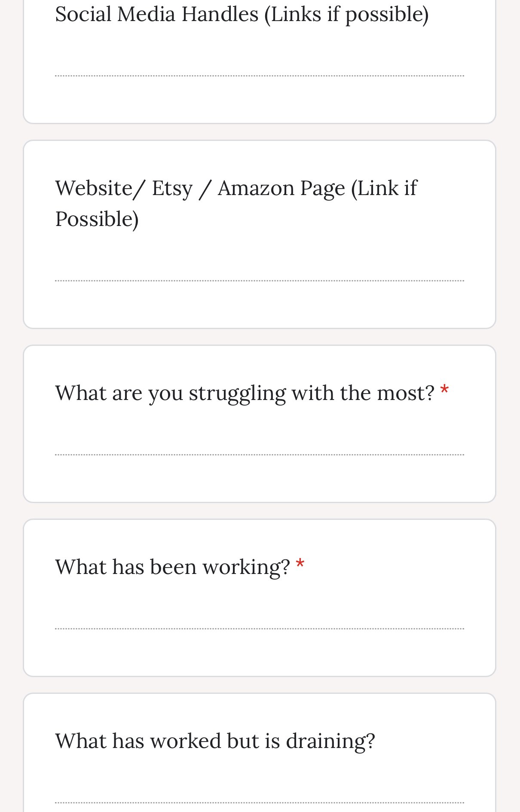
Task: Click the 'Social Media Handles (Links if possible)' label
Action: coord(242,14)
